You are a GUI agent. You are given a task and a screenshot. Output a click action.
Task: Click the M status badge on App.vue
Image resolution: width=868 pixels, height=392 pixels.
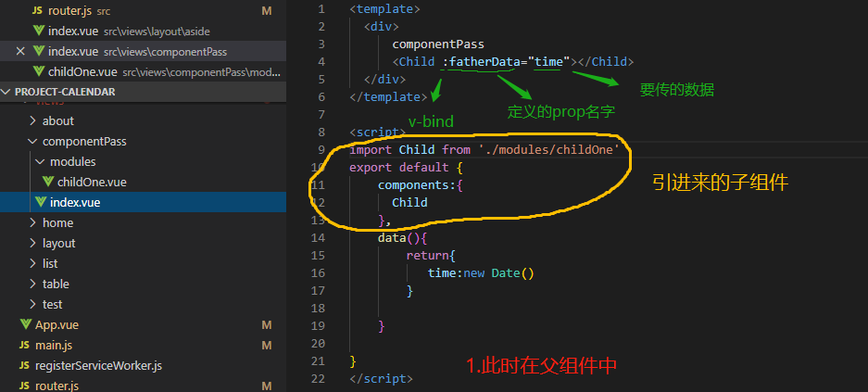click(x=267, y=324)
